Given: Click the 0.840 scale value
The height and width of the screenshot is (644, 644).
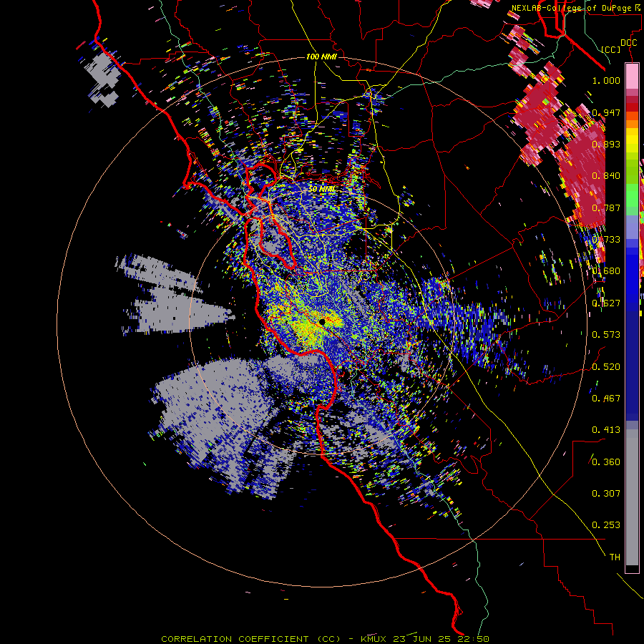Looking at the screenshot, I should click(x=606, y=176).
